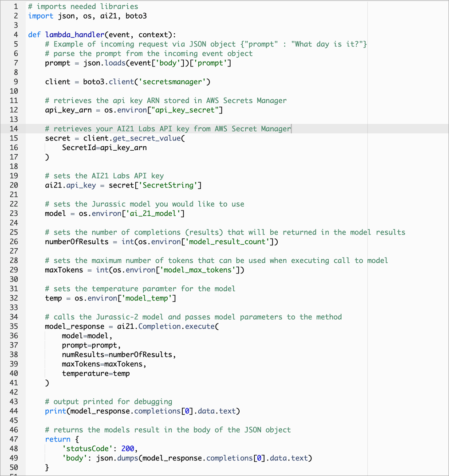Click line number 14 in the gutter

pos(14,129)
